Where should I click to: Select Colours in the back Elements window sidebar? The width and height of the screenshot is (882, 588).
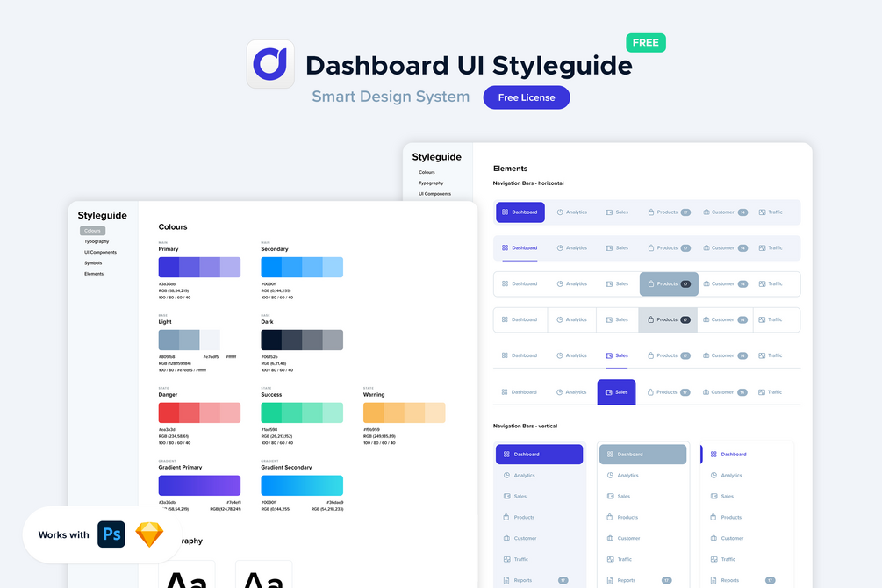pos(427,172)
